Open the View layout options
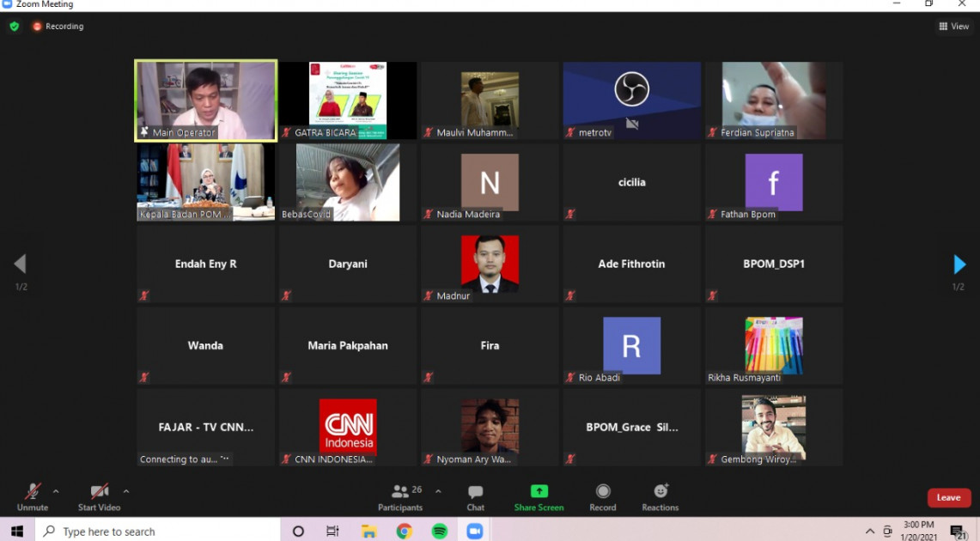This screenshot has height=541, width=980. (x=953, y=27)
